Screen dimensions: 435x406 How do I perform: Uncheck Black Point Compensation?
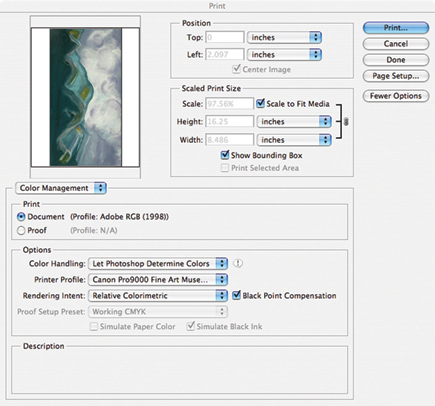[236, 295]
